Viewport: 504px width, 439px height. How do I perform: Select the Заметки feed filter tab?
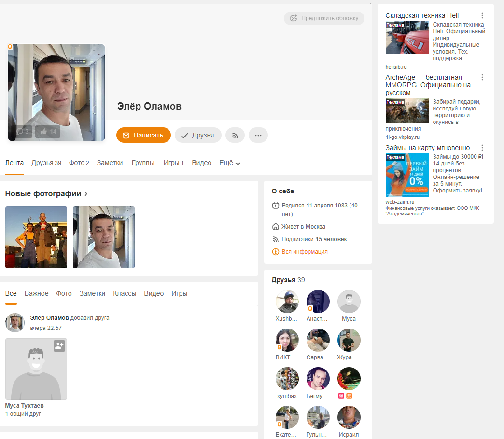click(92, 293)
